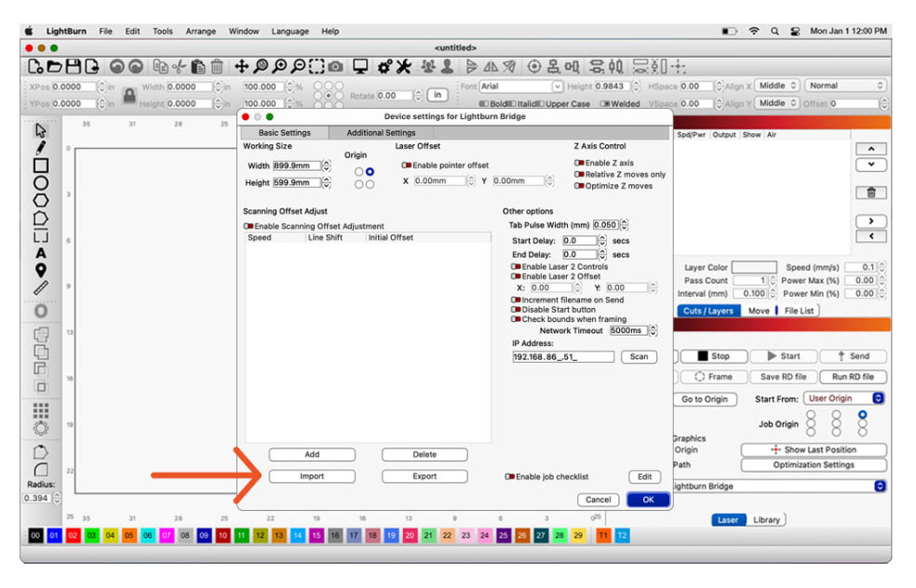This screenshot has width=916, height=588.
Task: Click the Add button
Action: coord(312,454)
